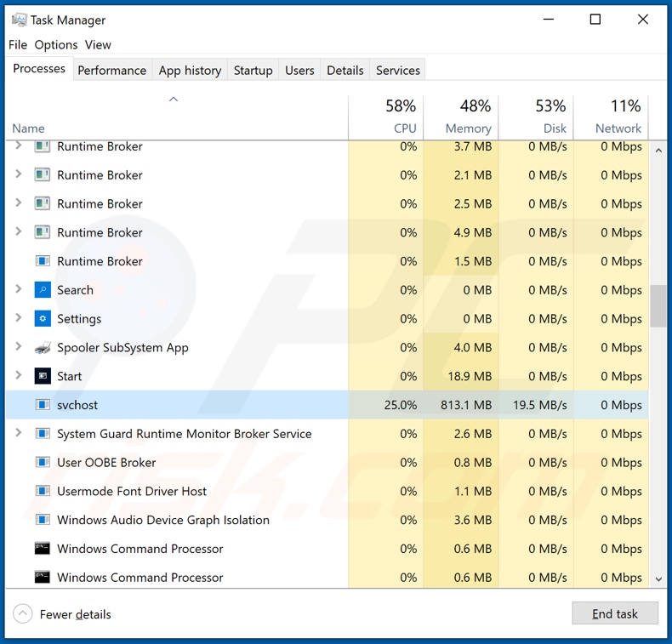This screenshot has height=644, width=672.
Task: Click the Task Manager title bar icon
Action: click(19, 20)
